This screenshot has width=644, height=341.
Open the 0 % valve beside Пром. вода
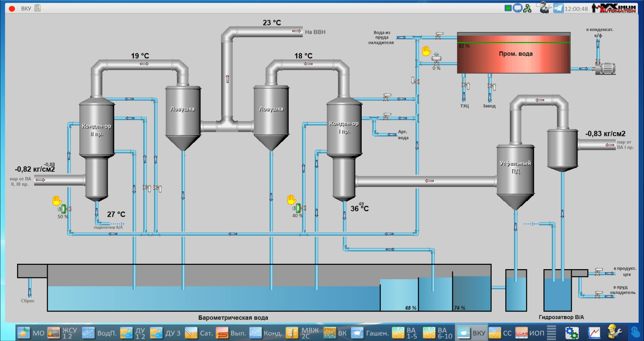click(x=436, y=59)
